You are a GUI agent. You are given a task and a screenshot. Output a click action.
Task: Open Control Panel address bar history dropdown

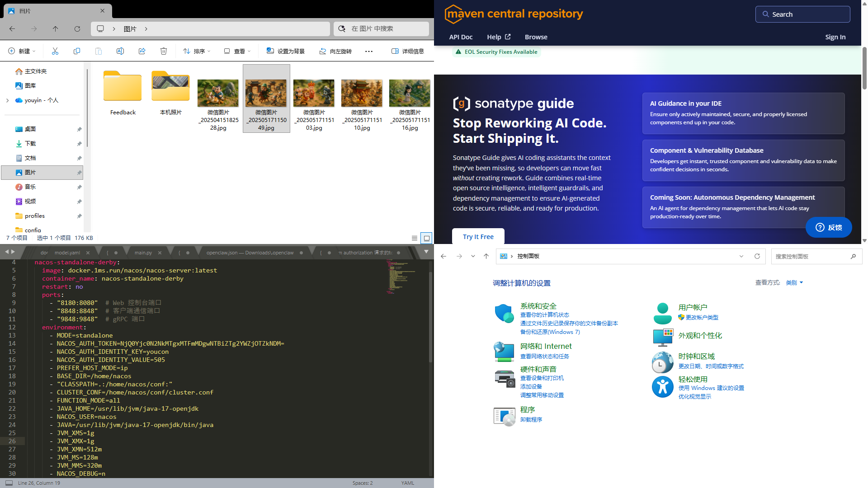(x=741, y=256)
